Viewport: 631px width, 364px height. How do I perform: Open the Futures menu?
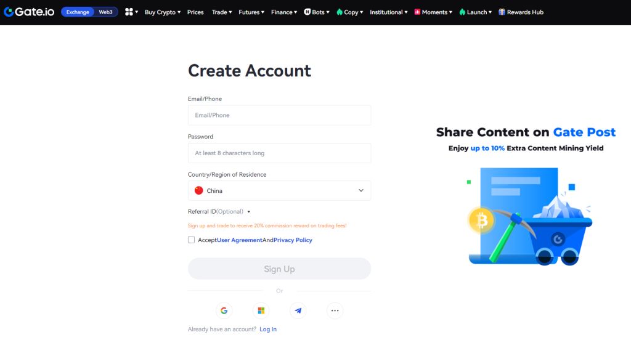tap(251, 12)
